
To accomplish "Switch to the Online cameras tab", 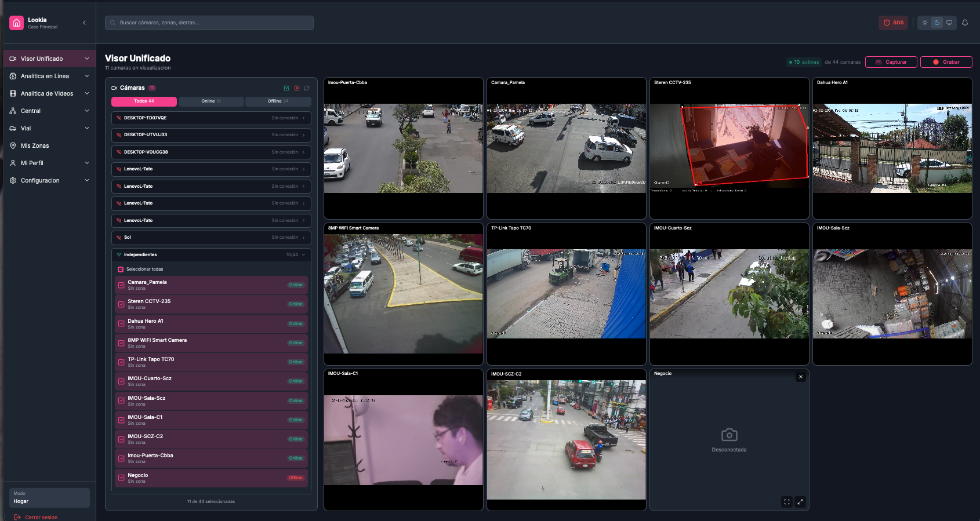I will [211, 101].
